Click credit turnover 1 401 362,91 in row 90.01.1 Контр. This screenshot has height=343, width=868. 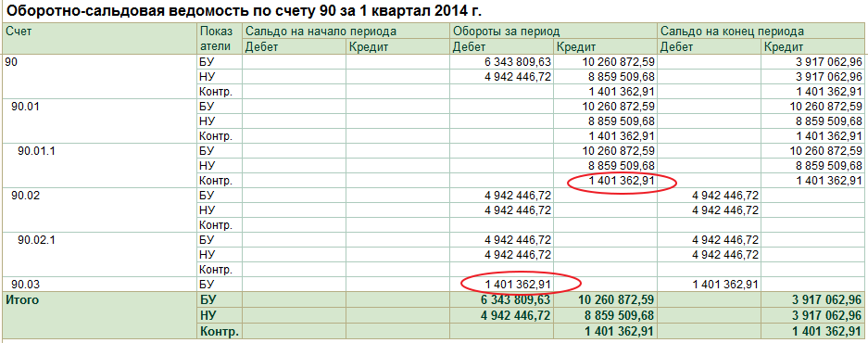621,180
